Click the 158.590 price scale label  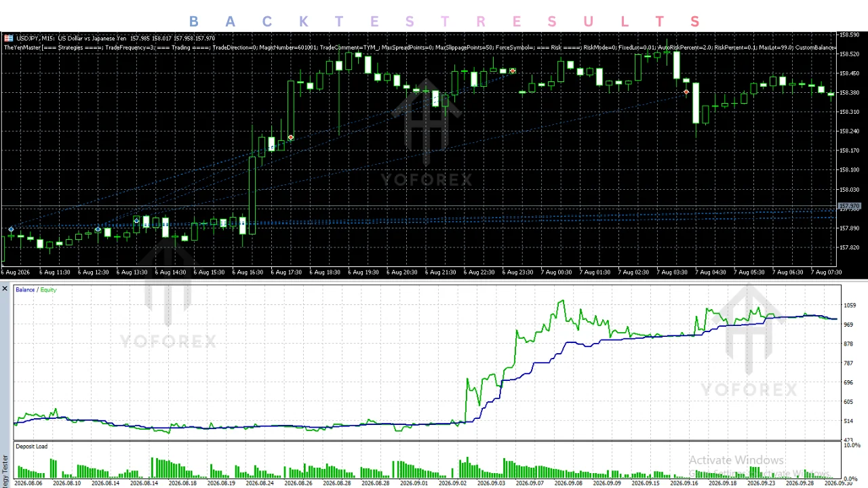(x=849, y=35)
